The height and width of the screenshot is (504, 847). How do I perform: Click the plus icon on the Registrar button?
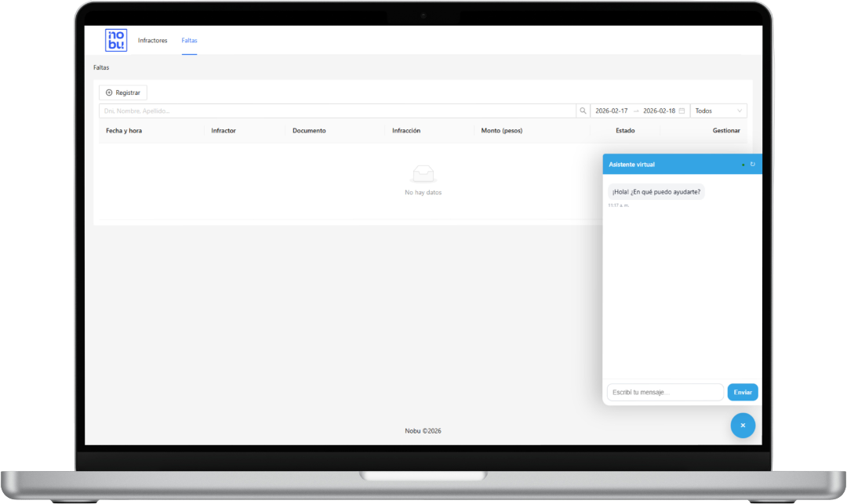[108, 92]
